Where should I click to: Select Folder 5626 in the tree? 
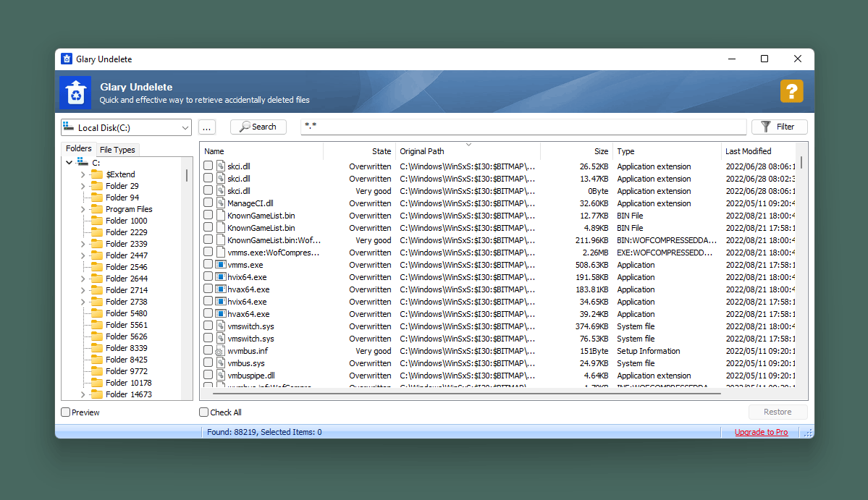tap(126, 336)
